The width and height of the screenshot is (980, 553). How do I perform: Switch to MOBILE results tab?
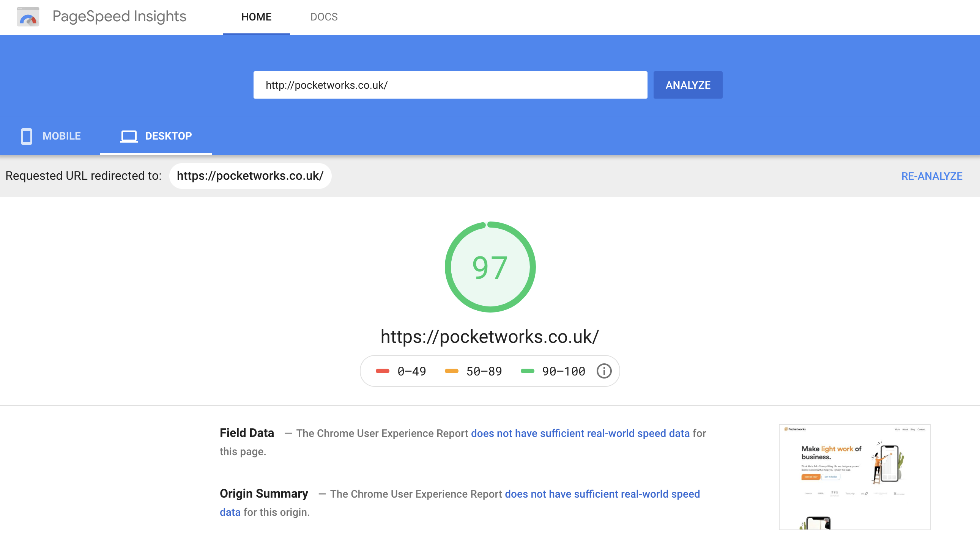coord(50,136)
